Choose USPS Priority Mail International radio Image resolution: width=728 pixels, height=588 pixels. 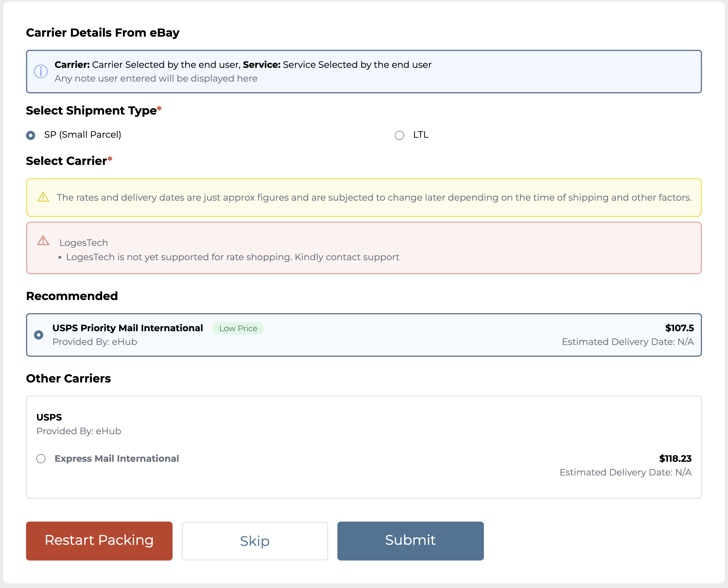pyautogui.click(x=39, y=335)
